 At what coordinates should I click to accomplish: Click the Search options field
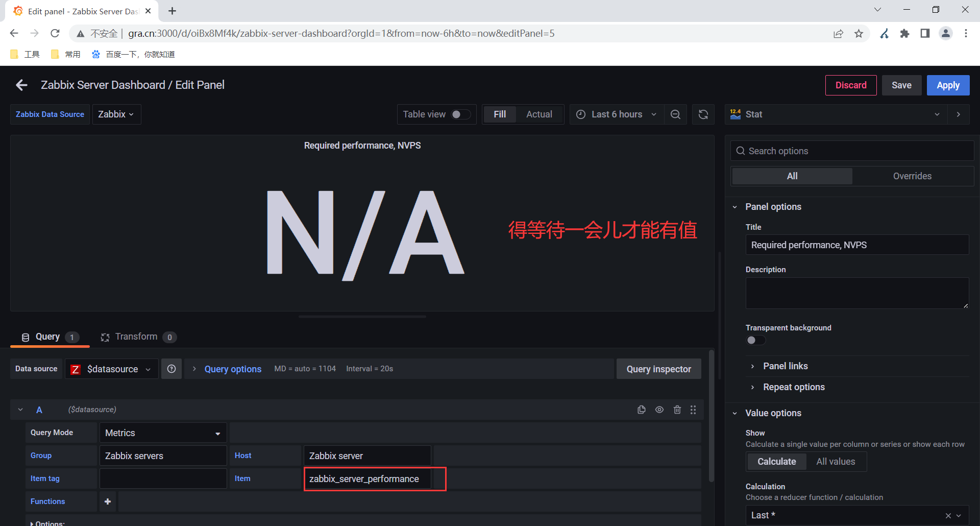pyautogui.click(x=852, y=151)
